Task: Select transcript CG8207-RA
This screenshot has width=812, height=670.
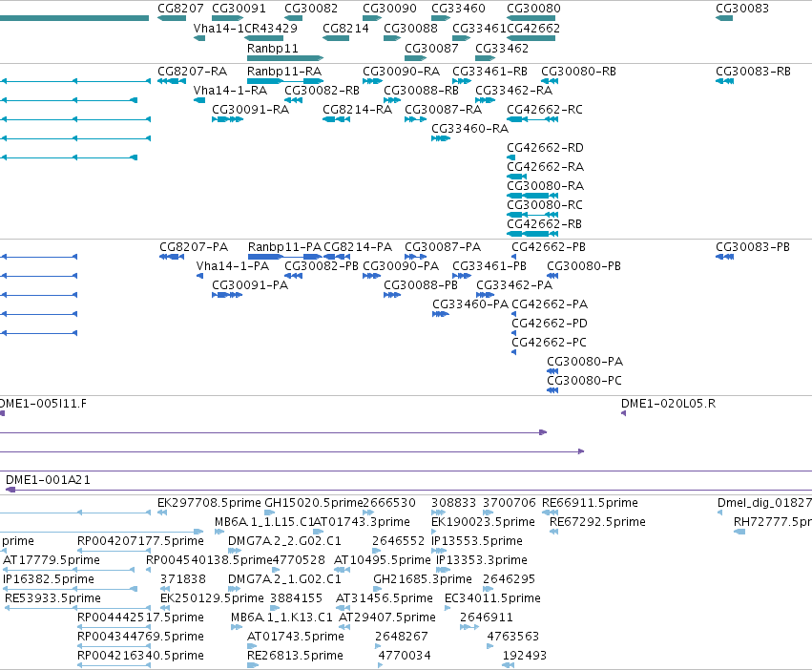Action: [192, 72]
